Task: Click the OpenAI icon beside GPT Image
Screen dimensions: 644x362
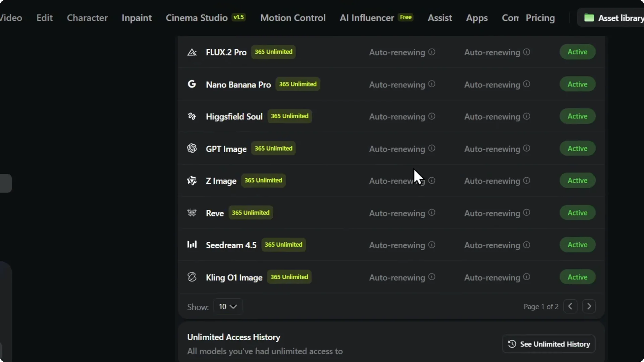Action: coord(192,148)
